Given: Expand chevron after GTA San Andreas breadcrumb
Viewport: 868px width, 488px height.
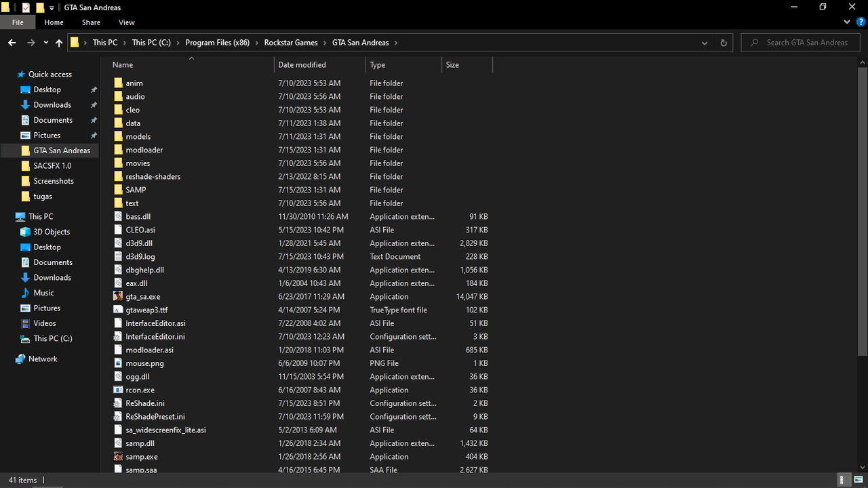Looking at the screenshot, I should 396,43.
